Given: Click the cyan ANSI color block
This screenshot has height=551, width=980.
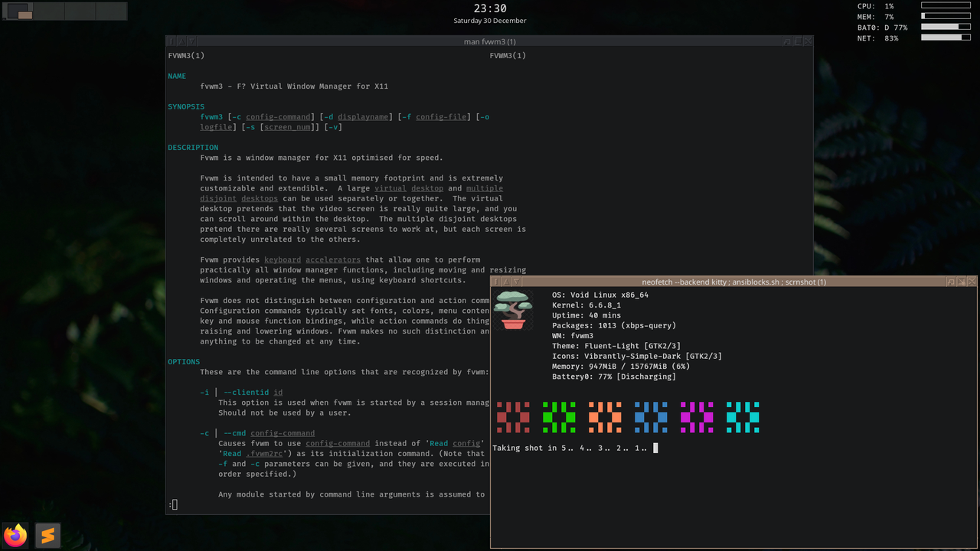Looking at the screenshot, I should click(743, 417).
